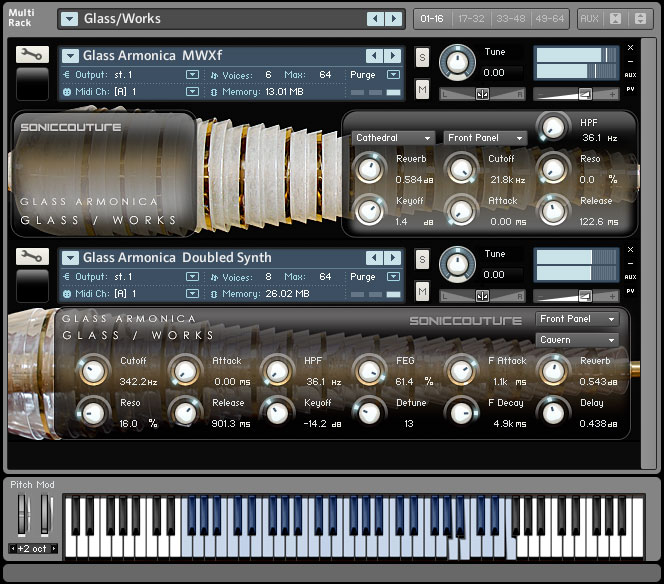Viewport: 664px width, 584px height.
Task: Toggle the PV performance view for MWXf
Action: 631,89
